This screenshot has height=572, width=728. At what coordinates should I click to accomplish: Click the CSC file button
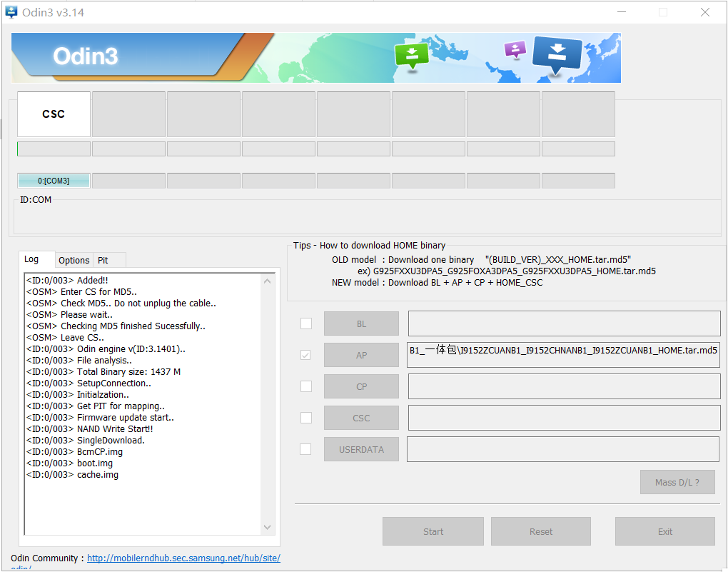pyautogui.click(x=361, y=418)
